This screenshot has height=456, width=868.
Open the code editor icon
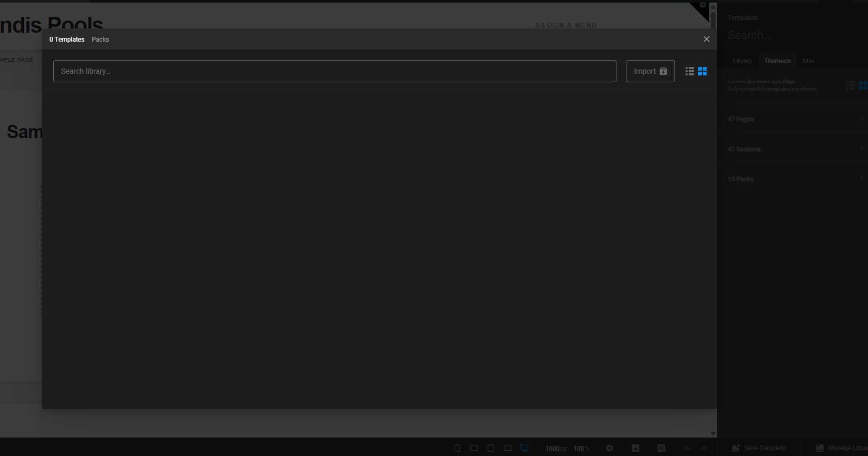661,448
